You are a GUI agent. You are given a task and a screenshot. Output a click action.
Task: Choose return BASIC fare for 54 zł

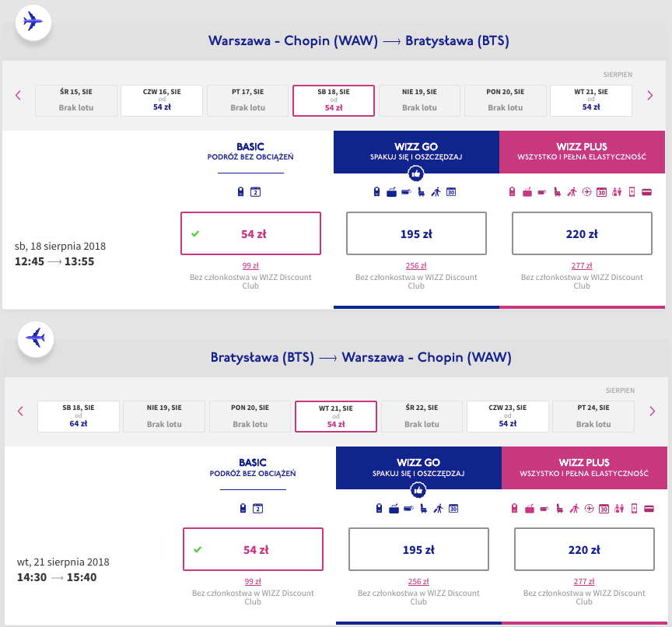click(x=253, y=549)
